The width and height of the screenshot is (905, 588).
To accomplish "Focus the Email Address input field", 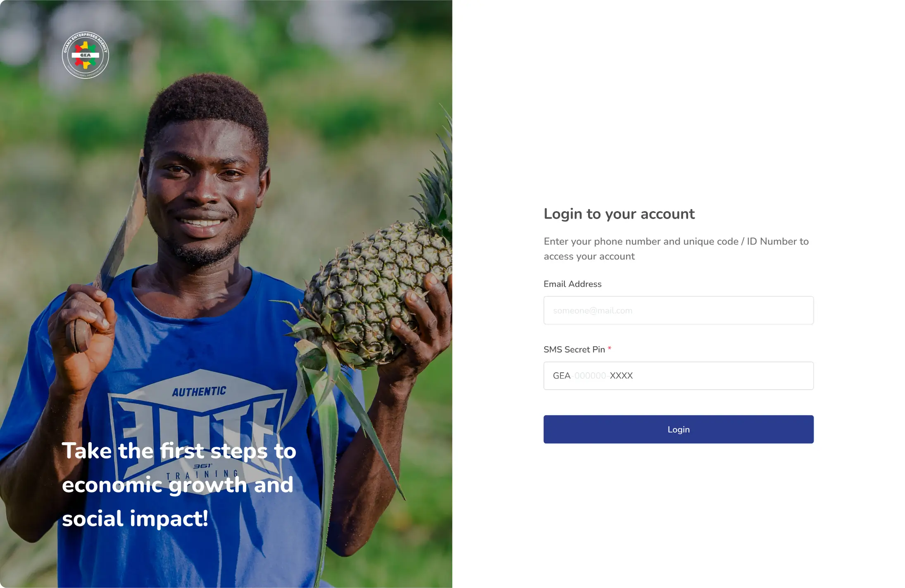I will [x=679, y=310].
